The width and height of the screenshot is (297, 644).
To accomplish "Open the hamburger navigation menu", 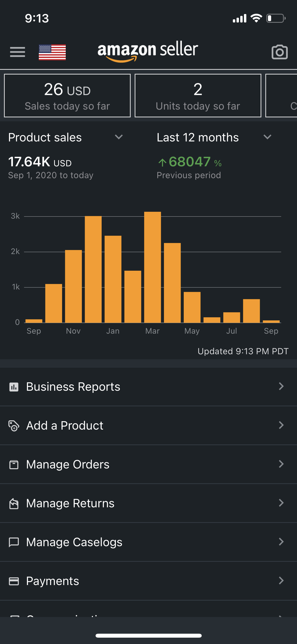I will pyautogui.click(x=17, y=52).
